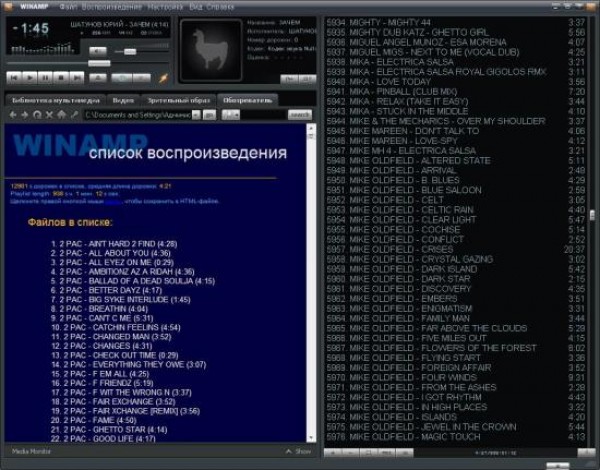
Task: Click the Go button beside address bar
Action: [x=209, y=114]
